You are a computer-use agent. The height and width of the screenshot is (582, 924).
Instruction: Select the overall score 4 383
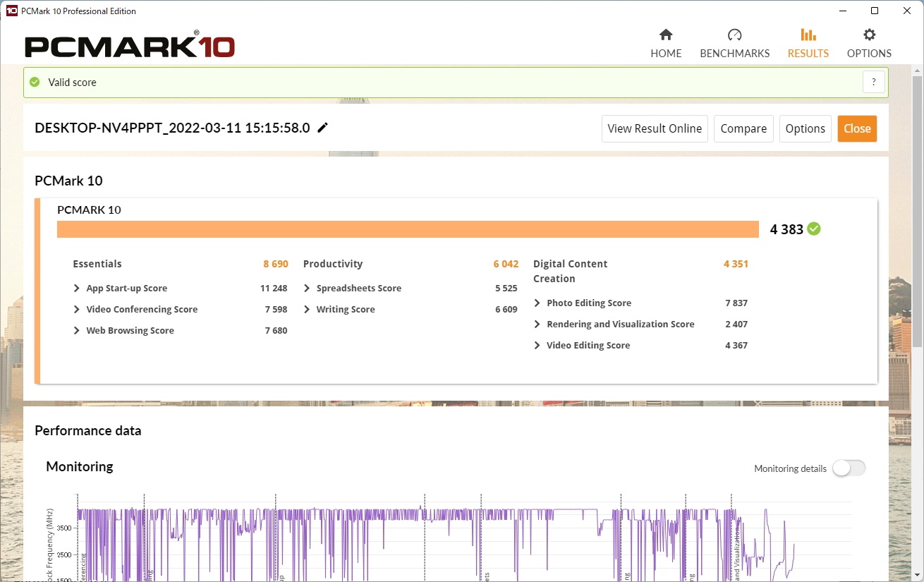click(786, 229)
